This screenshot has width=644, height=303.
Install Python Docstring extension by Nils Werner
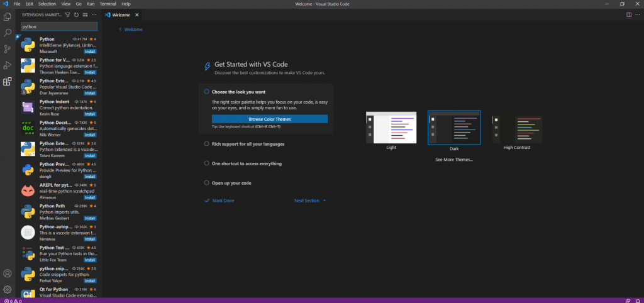coord(91,135)
